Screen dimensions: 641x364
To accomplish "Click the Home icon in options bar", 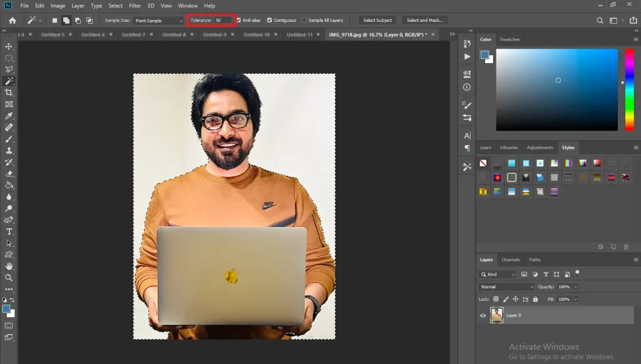I will click(12, 21).
